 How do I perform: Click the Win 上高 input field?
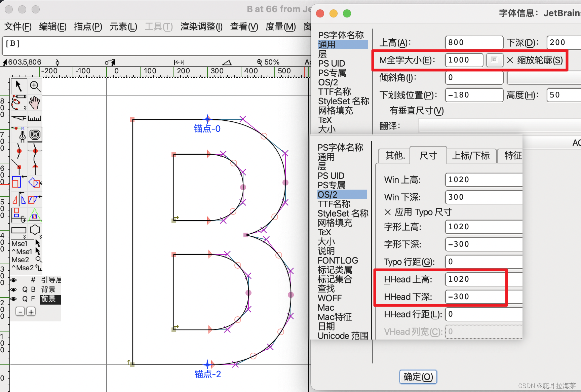483,180
